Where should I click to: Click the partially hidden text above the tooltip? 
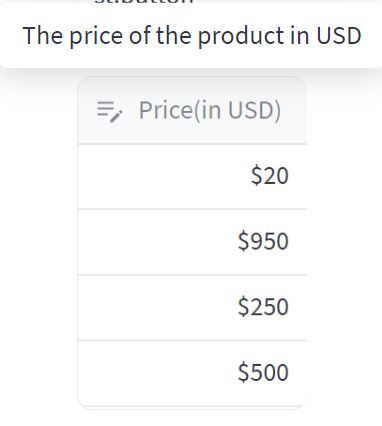coord(144,2)
